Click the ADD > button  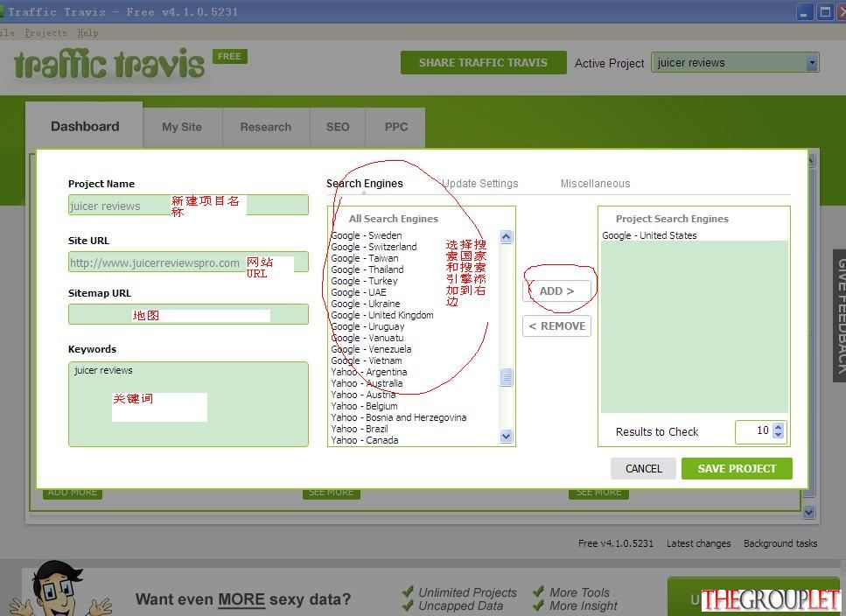556,290
